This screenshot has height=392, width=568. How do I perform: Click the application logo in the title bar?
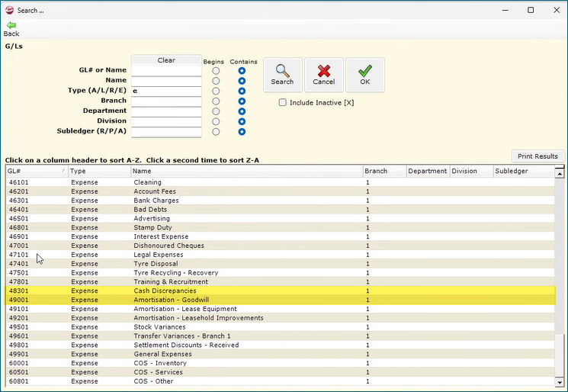click(x=9, y=10)
